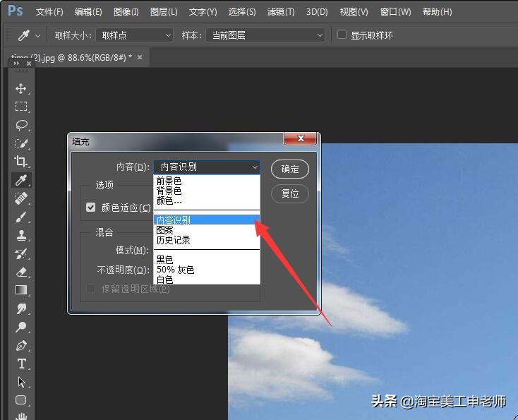Open the 3D(D) menu
The height and width of the screenshot is (420, 518).
click(317, 12)
